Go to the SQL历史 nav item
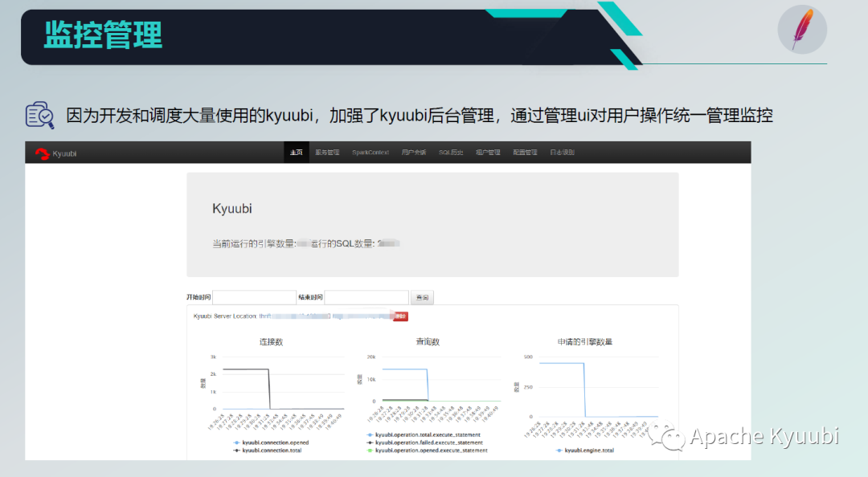Image resolution: width=868 pixels, height=477 pixels. 451,153
